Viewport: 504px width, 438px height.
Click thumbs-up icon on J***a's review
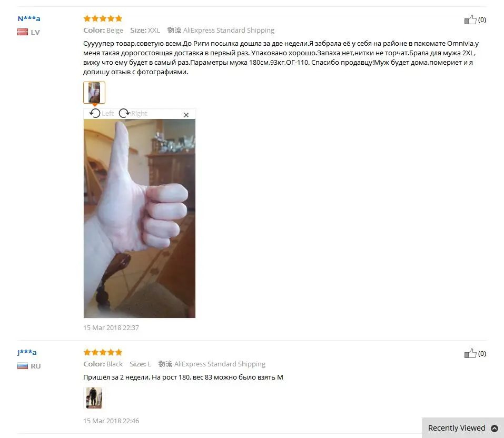pyautogui.click(x=470, y=353)
